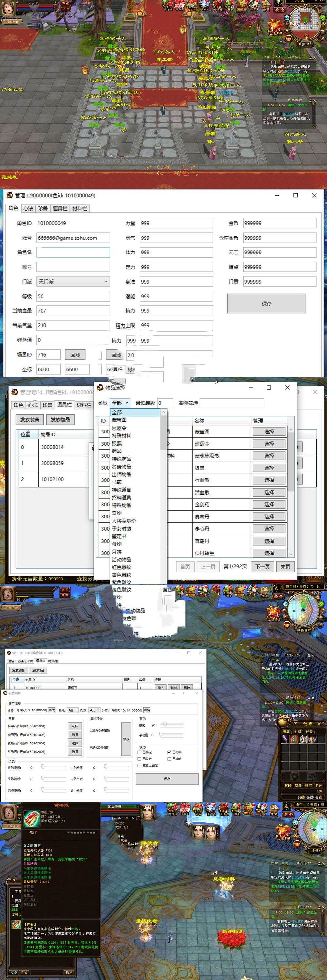The width and height of the screenshot is (327, 980).
Task: Click the 整理 button in the 包裹 panel
Action: (x=298, y=785)
